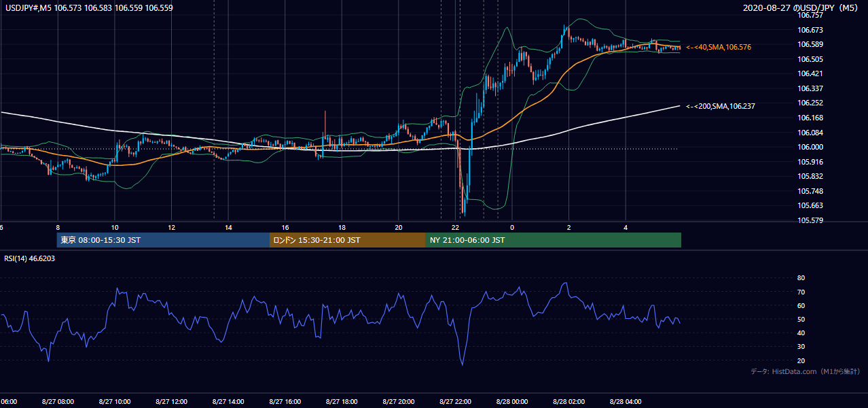
Task: Click the 8/28 00:00 bottom time label
Action: click(x=512, y=401)
